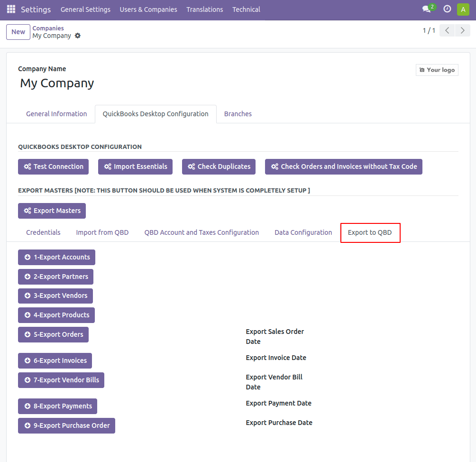Open the chat messages icon

[427, 9]
